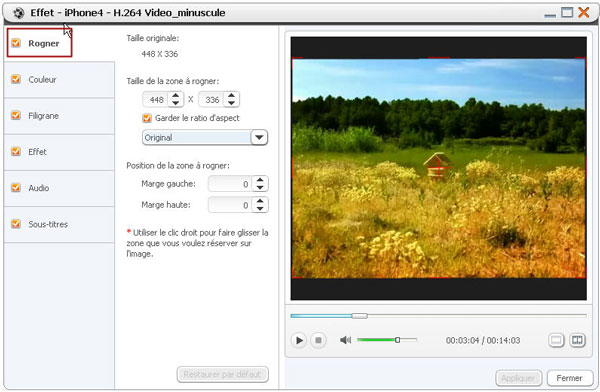
Task: Increase crop height with up arrow
Action: [x=231, y=96]
